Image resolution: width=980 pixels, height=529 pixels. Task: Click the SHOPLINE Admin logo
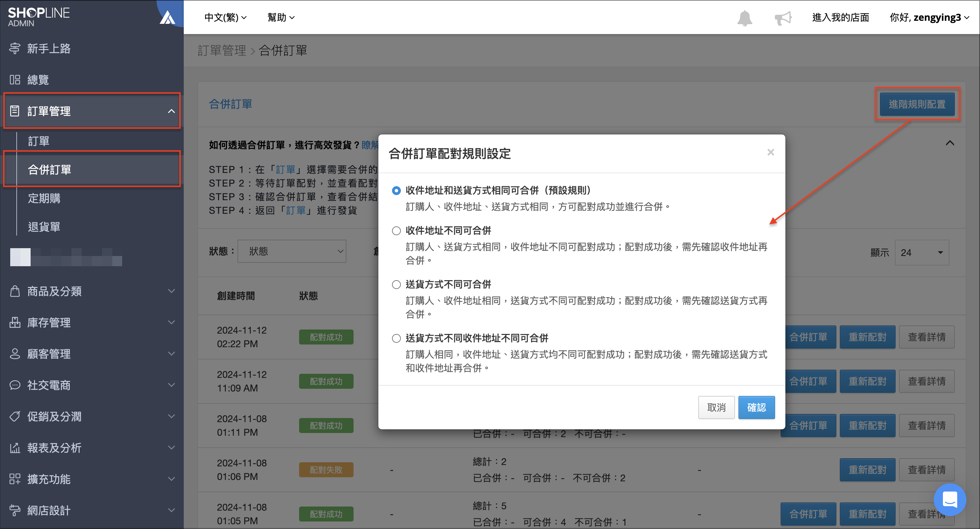[x=39, y=17]
